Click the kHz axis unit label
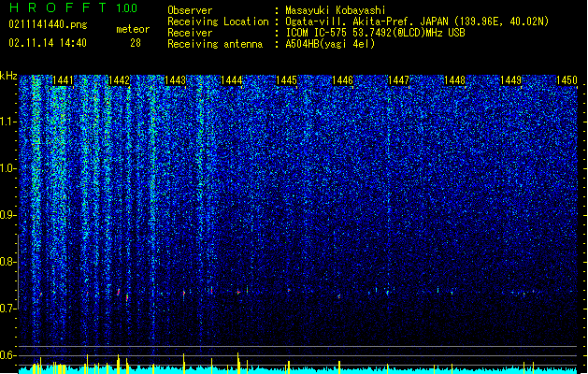 tap(8, 76)
